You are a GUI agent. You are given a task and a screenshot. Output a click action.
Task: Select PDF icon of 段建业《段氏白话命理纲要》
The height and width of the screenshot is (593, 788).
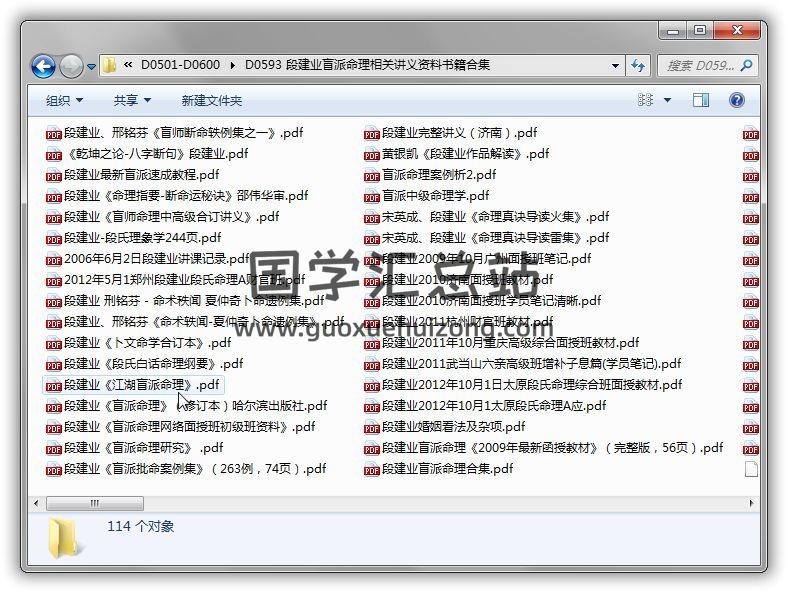point(53,365)
